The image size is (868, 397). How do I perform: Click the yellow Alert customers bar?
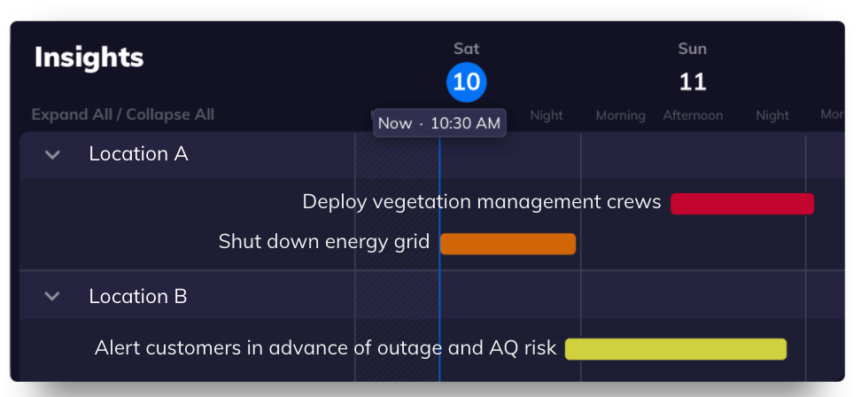[676, 349]
